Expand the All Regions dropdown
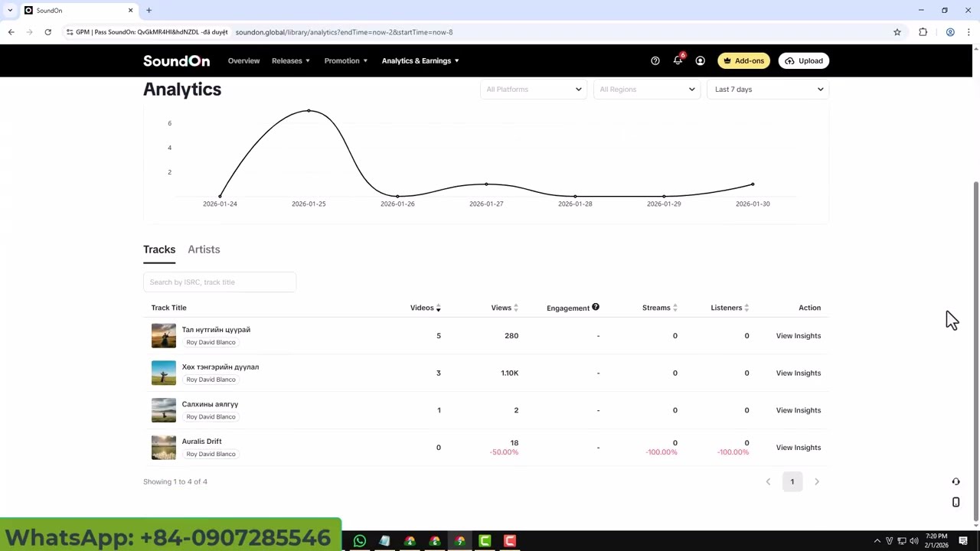The image size is (980, 551). (x=647, y=90)
